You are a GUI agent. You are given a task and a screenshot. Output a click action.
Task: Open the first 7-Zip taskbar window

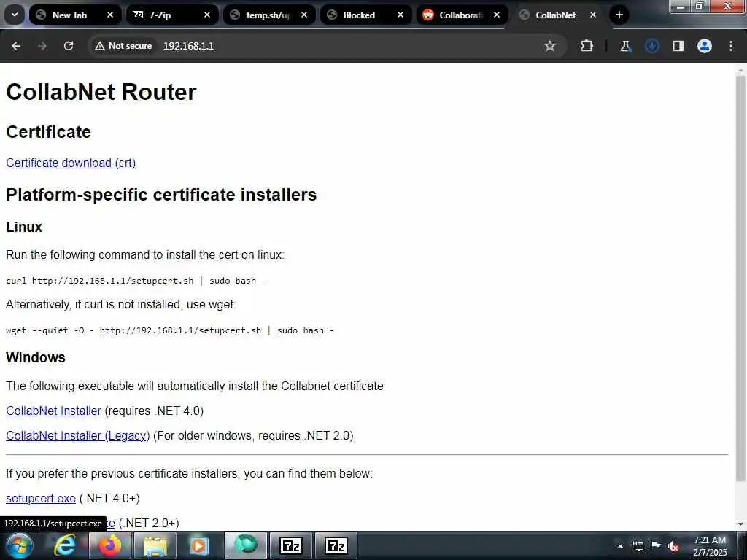pos(291,545)
